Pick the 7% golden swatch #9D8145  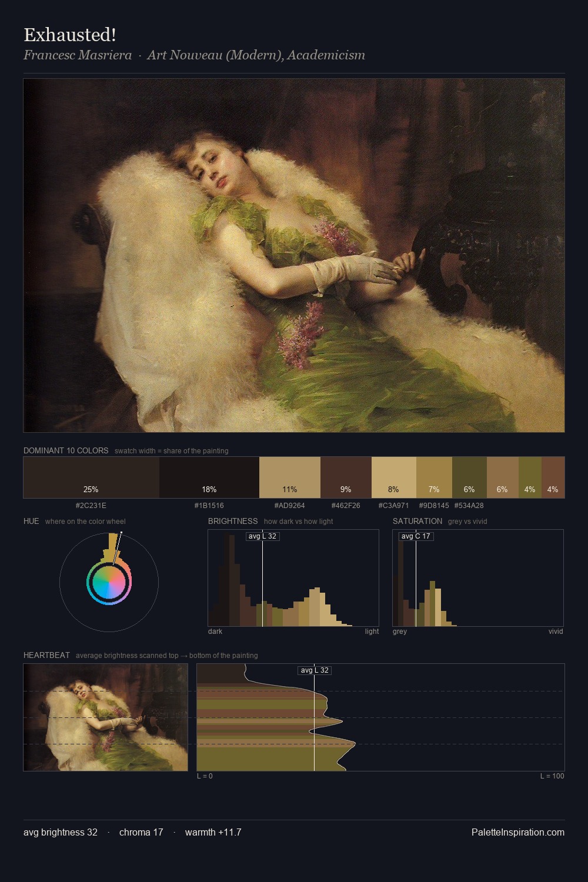pyautogui.click(x=434, y=477)
